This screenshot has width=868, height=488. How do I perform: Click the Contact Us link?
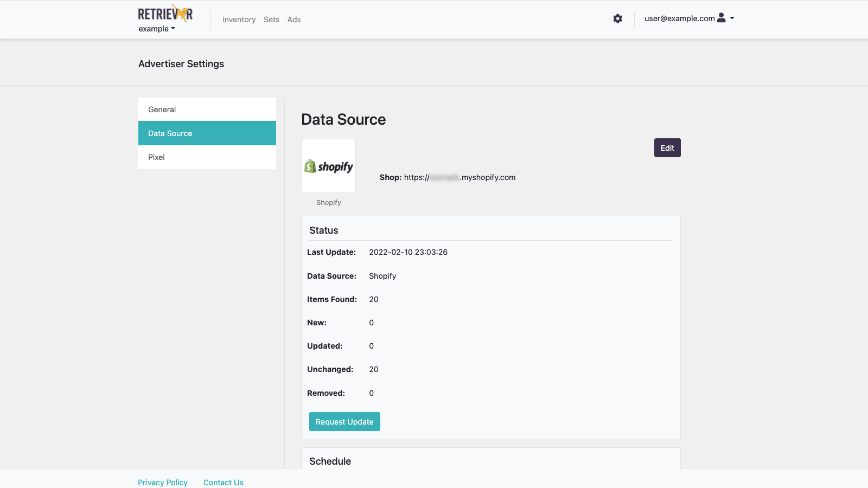tap(223, 482)
